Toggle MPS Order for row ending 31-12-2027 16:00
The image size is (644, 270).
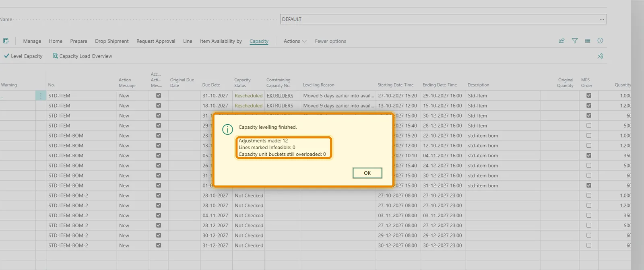pos(589,185)
